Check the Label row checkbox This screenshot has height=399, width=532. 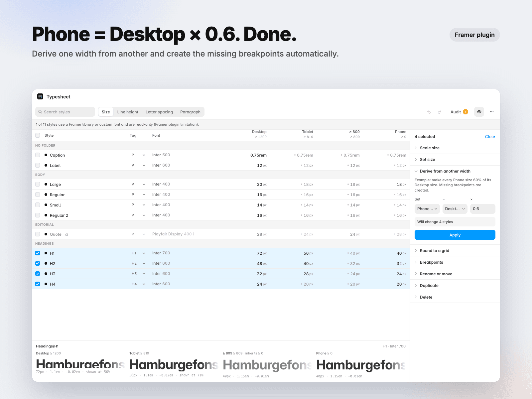click(38, 165)
